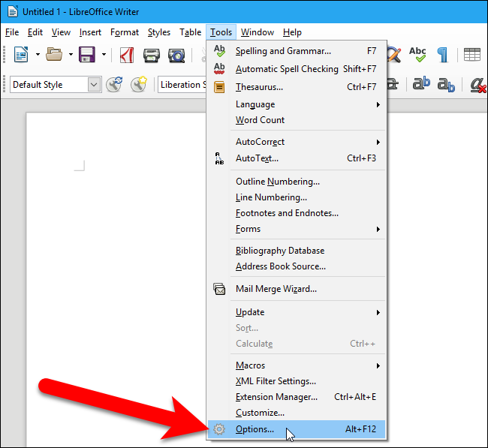Screen dimensions: 488x448
Task: Click the Open folder icon
Action: click(x=54, y=55)
